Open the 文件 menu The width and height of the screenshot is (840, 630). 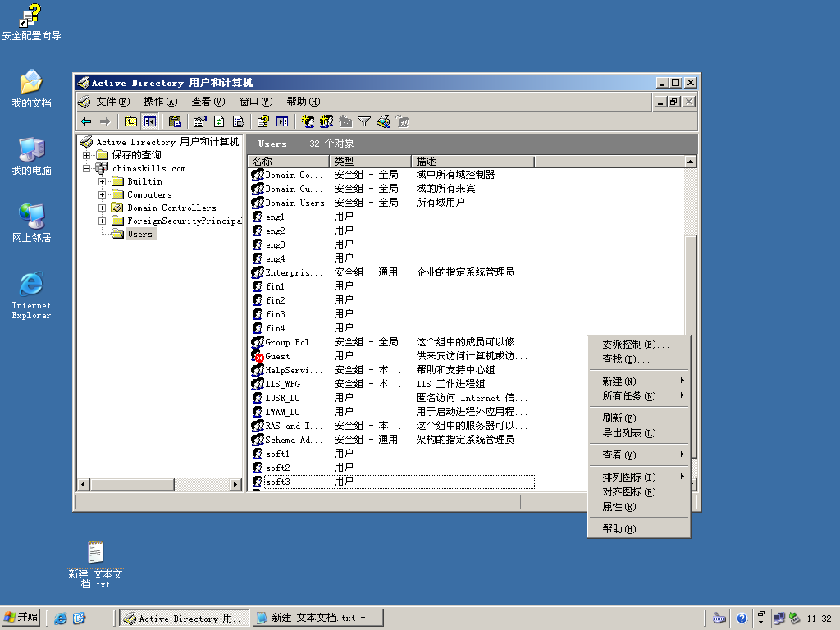[112, 102]
